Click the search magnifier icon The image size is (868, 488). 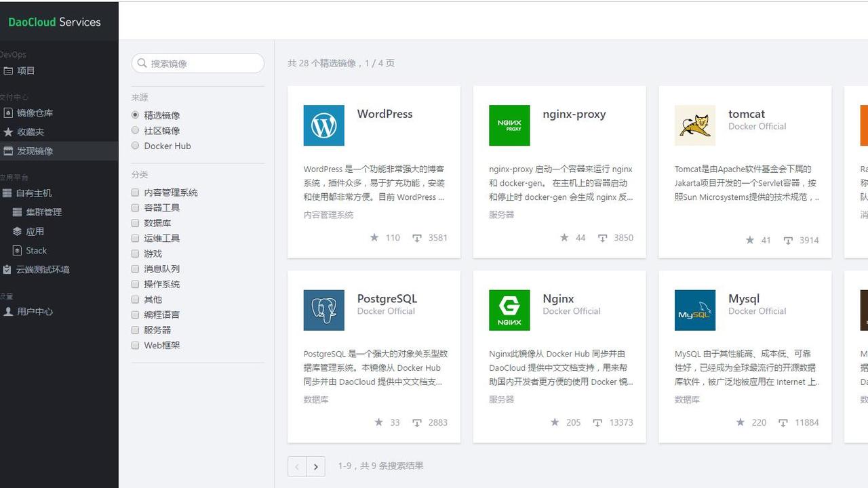[142, 63]
